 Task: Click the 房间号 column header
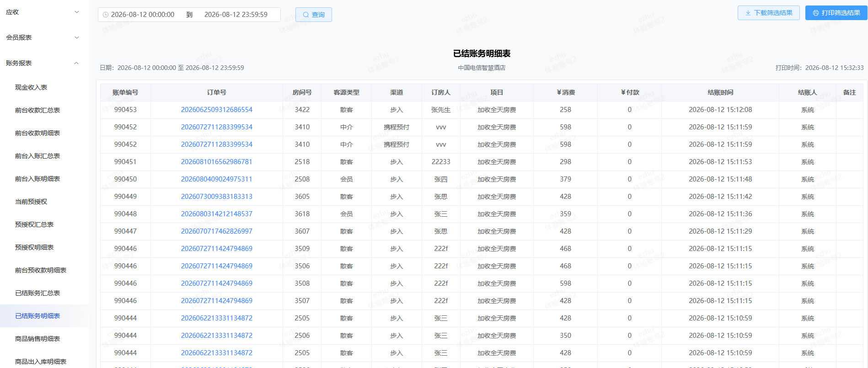point(302,92)
